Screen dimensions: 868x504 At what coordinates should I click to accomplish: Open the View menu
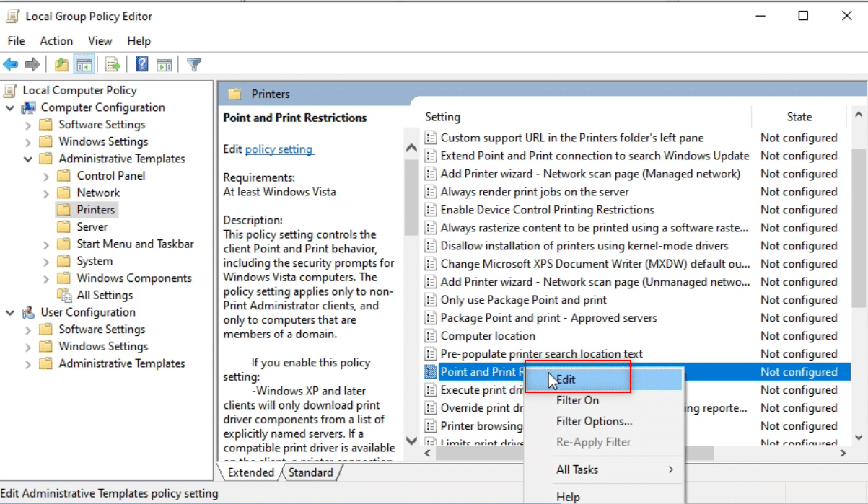[100, 41]
